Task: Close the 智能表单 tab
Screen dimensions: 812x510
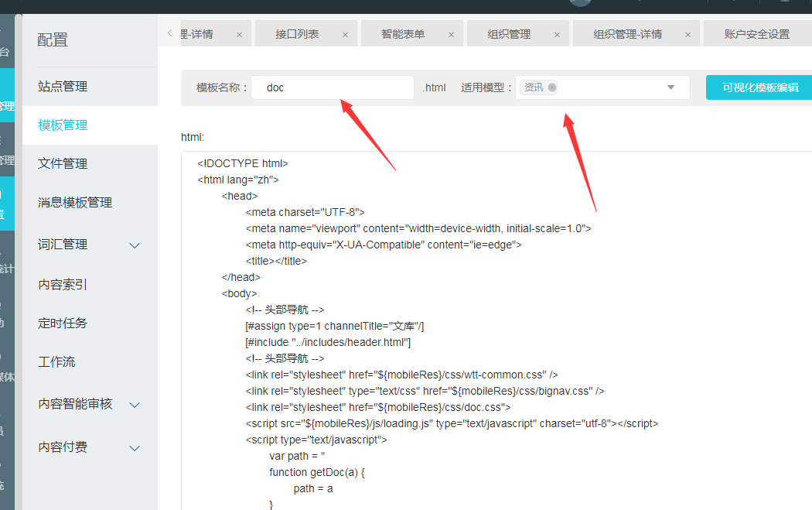Action: click(451, 35)
